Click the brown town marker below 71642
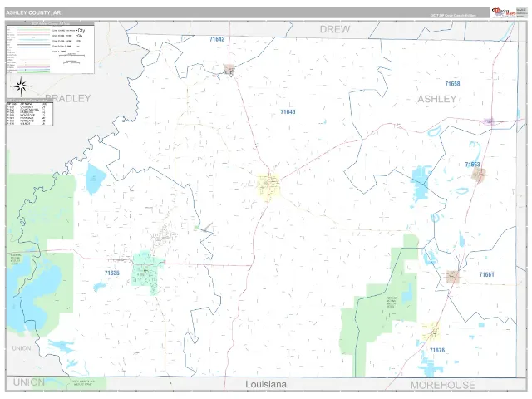 coord(229,70)
